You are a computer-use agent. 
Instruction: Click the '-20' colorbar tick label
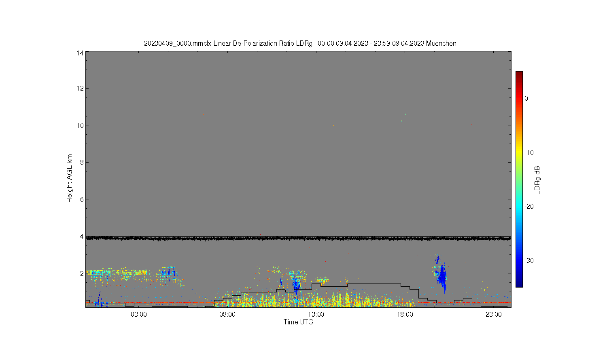coord(529,206)
